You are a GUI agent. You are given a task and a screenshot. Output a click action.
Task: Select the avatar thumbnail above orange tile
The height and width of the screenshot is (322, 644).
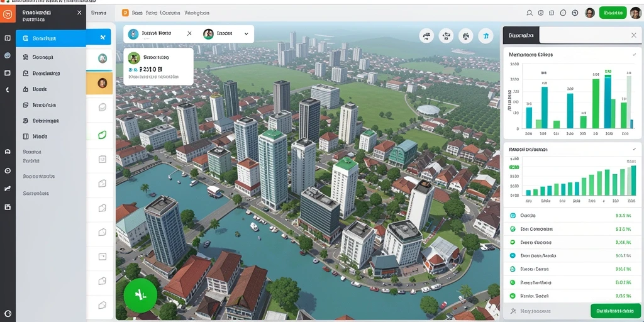[x=103, y=58]
